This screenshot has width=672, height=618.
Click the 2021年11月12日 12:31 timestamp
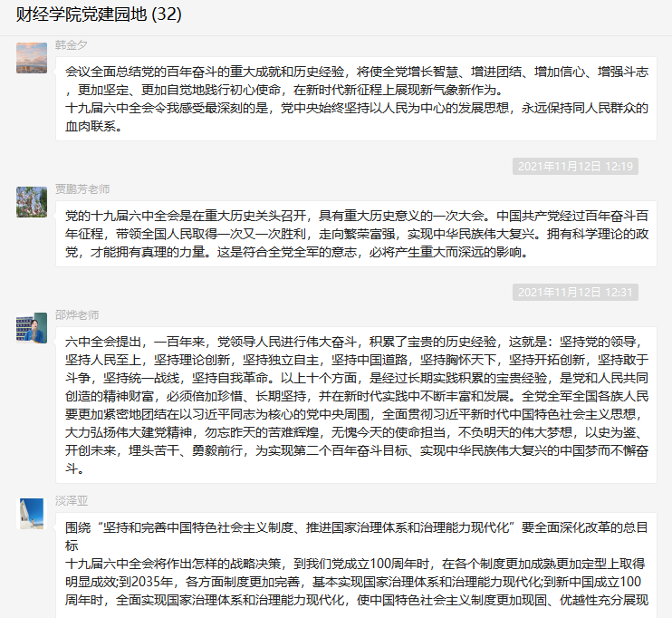(575, 292)
